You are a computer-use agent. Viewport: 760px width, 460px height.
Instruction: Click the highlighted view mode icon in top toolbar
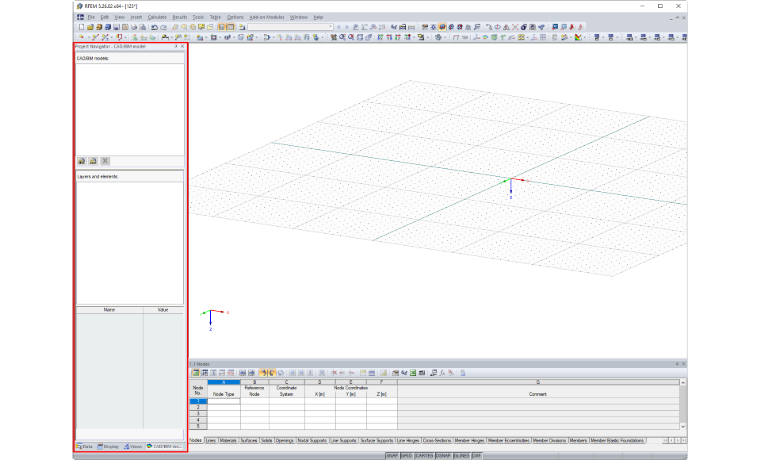pyautogui.click(x=442, y=27)
